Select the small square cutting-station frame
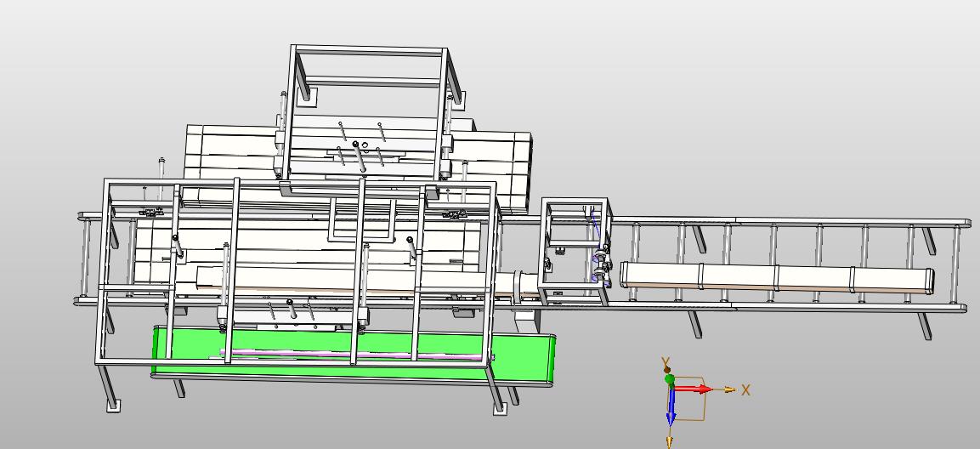This screenshot has width=980, height=449. point(575,250)
